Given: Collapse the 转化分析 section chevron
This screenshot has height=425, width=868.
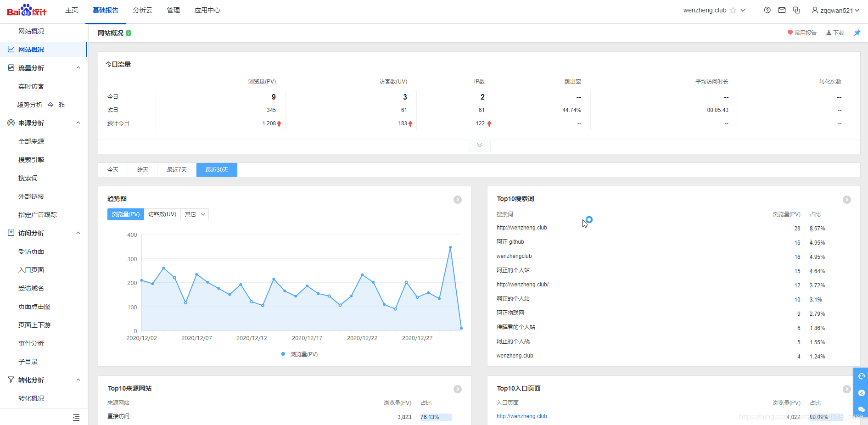Looking at the screenshot, I should pos(78,380).
